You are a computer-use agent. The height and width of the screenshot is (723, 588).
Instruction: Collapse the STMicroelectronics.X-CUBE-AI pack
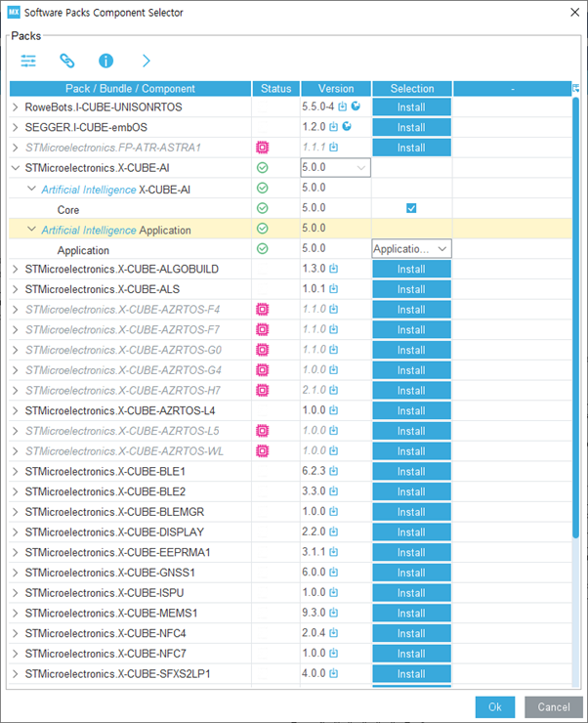tap(16, 168)
